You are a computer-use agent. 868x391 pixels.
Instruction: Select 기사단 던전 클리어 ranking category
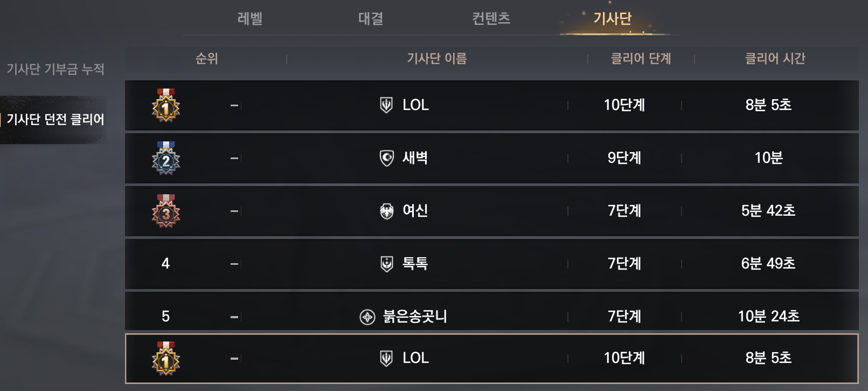[x=55, y=120]
